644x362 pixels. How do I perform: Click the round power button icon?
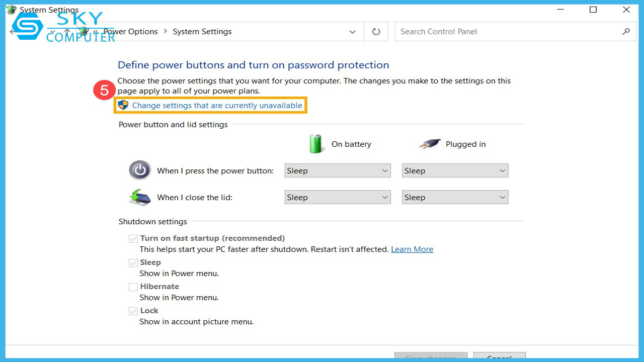pyautogui.click(x=140, y=170)
